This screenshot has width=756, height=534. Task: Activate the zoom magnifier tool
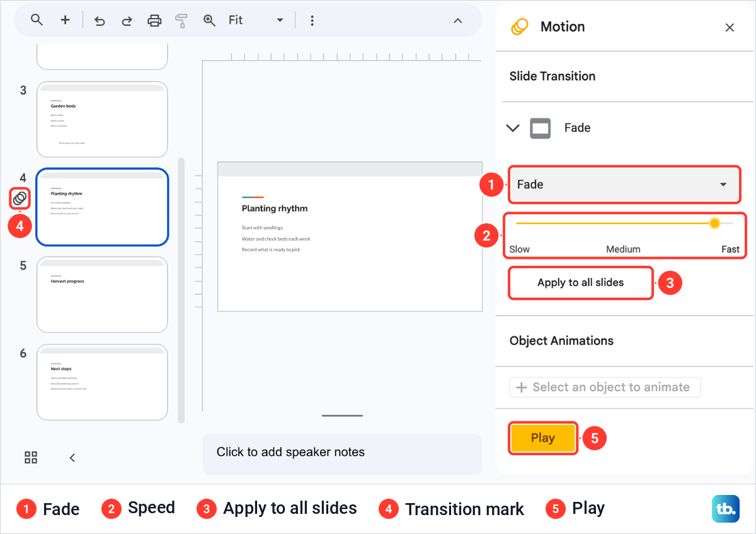(209, 20)
